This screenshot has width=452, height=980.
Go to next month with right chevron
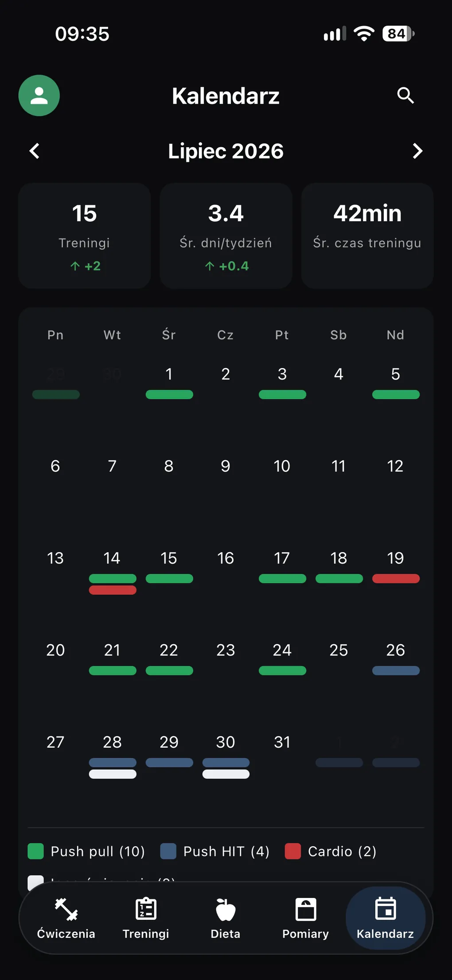417,151
